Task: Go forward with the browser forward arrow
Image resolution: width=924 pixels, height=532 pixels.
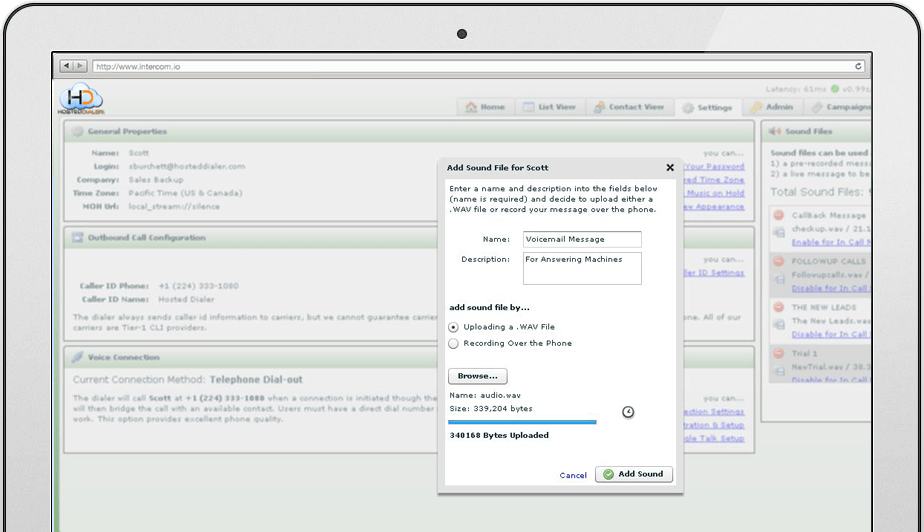Action: coord(80,66)
